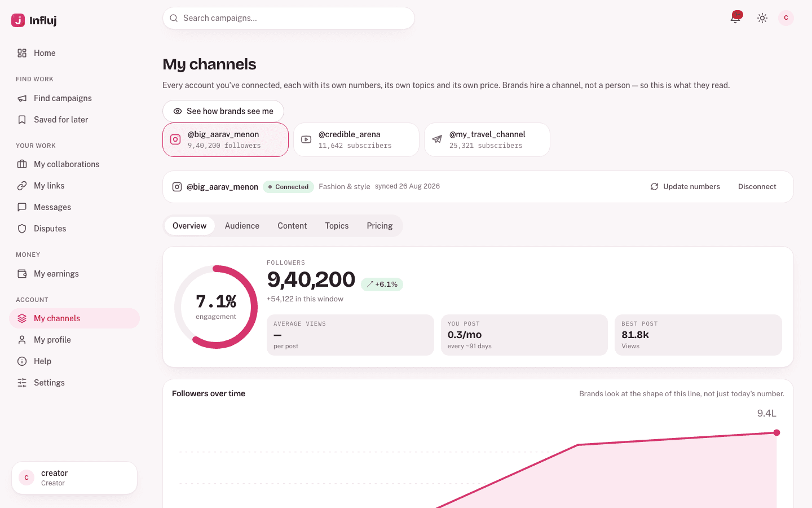Click the Average Views stat card

[350, 335]
